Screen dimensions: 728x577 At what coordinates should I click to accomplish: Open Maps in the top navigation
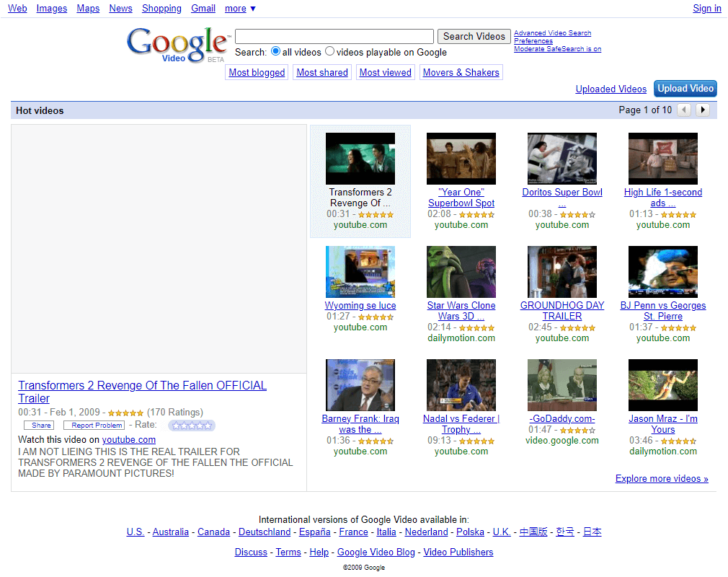pos(88,9)
